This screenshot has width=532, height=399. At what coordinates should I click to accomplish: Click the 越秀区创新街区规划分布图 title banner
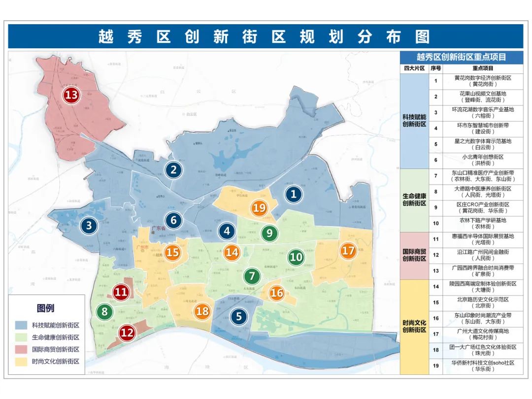(x=265, y=37)
